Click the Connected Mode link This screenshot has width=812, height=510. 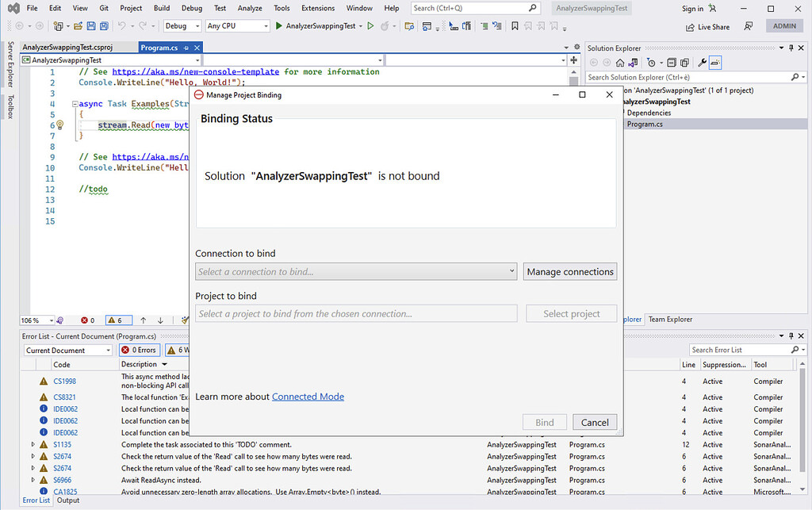308,397
